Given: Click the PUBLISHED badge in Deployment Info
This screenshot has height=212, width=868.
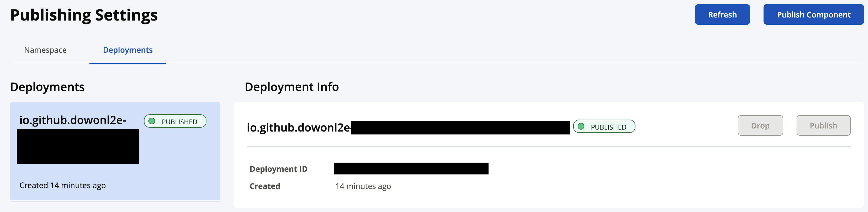Looking at the screenshot, I should 604,127.
